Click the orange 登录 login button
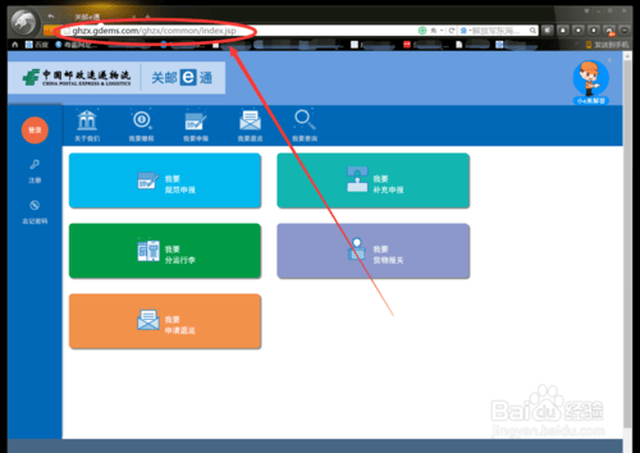The width and height of the screenshot is (640, 453). 35,130
